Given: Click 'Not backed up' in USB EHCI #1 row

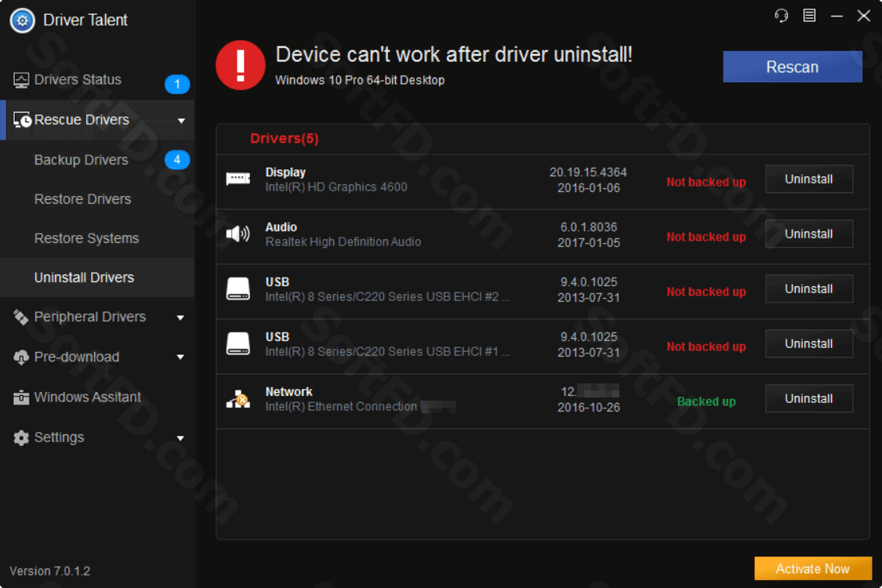Looking at the screenshot, I should click(x=706, y=347).
